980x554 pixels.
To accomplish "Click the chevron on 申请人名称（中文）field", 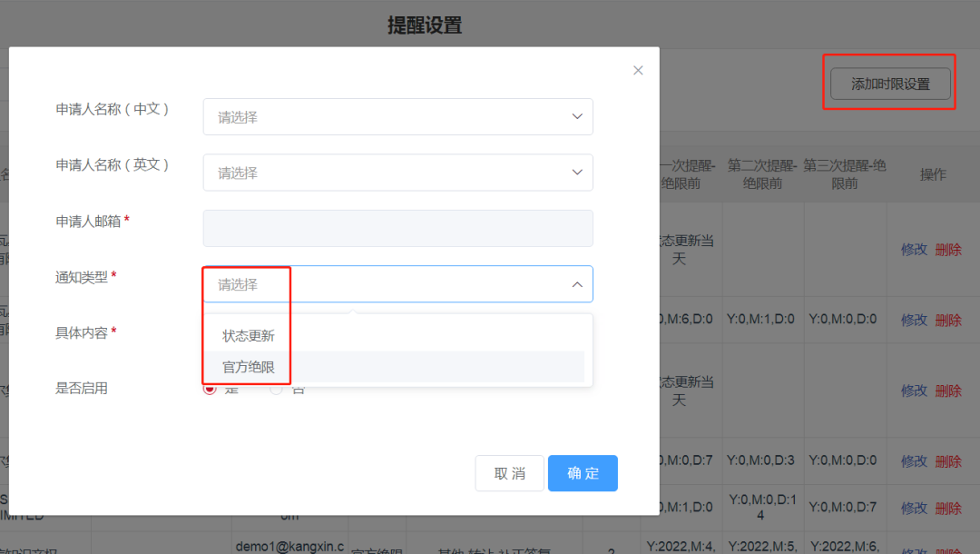I will point(576,116).
